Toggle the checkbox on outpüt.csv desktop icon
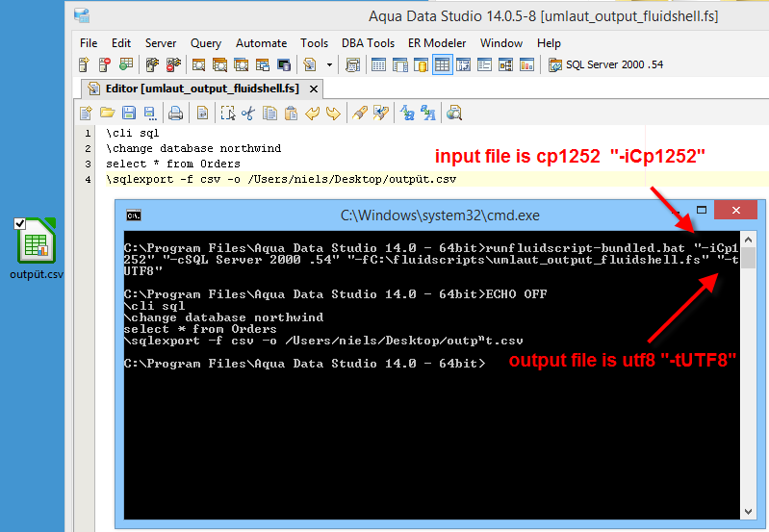The height and width of the screenshot is (532, 769). pyautogui.click(x=19, y=223)
